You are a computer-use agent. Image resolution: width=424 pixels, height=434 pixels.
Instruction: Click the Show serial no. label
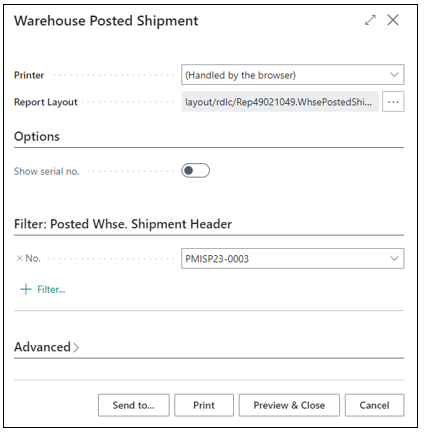coord(47,171)
